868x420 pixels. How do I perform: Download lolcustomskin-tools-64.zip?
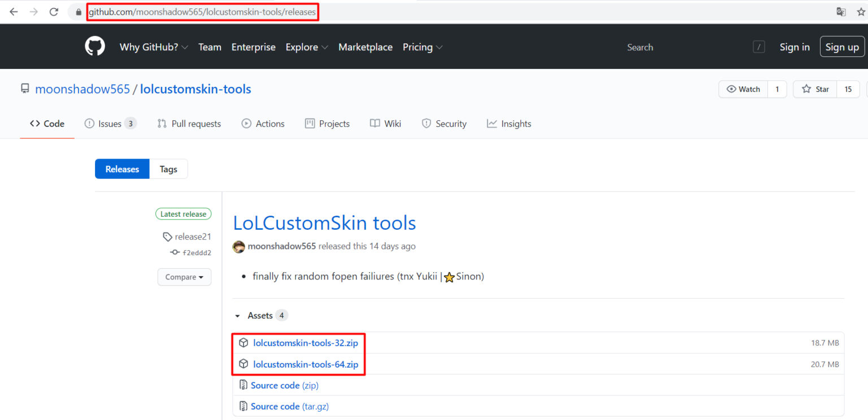(x=306, y=364)
